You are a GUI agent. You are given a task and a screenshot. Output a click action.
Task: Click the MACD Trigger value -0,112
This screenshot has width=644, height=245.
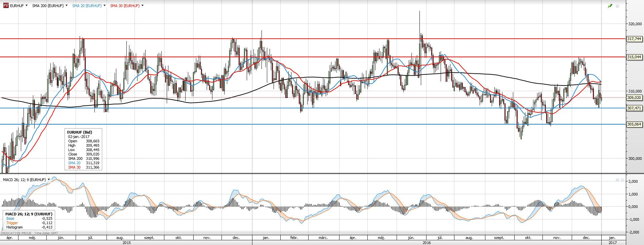tap(47, 223)
